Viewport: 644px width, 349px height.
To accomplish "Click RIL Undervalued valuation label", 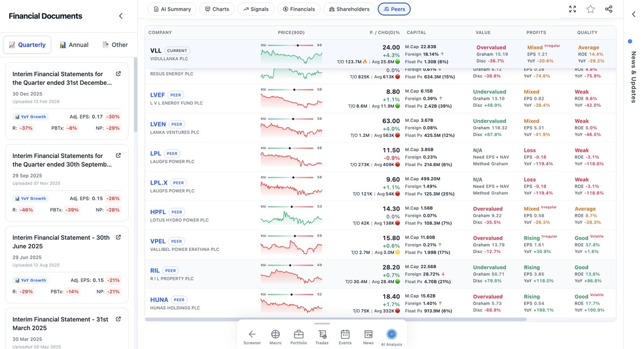I will (x=489, y=267).
